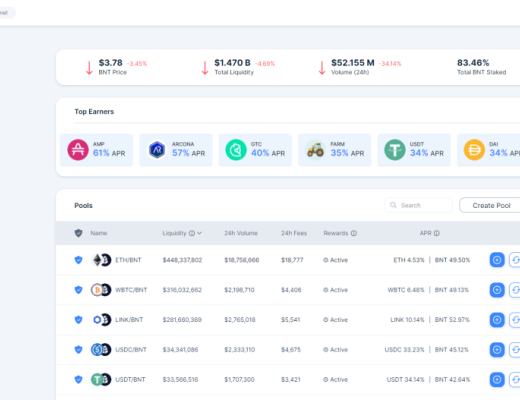Image resolution: width=520 pixels, height=400 pixels.
Task: Open the USDT 34% APR card
Action: [414, 150]
